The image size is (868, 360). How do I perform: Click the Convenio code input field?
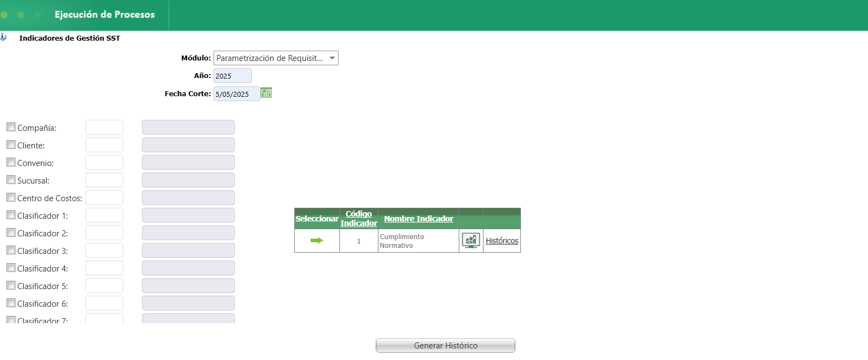[104, 162]
